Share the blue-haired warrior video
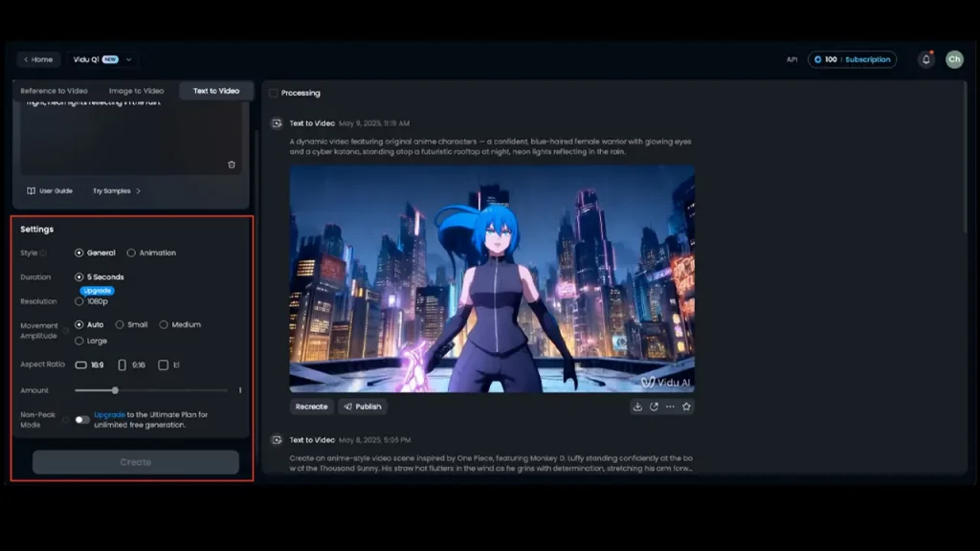Screen dimensions: 980x551 point(654,407)
